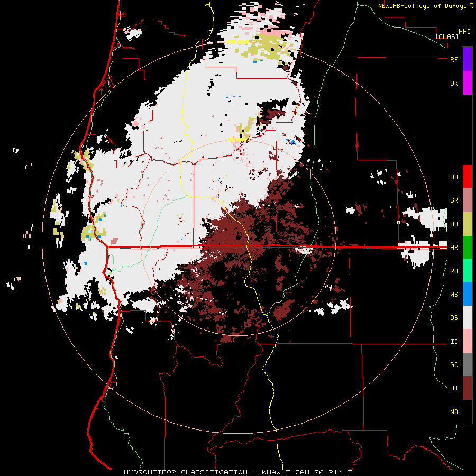Click the ND legend label

pyautogui.click(x=454, y=412)
